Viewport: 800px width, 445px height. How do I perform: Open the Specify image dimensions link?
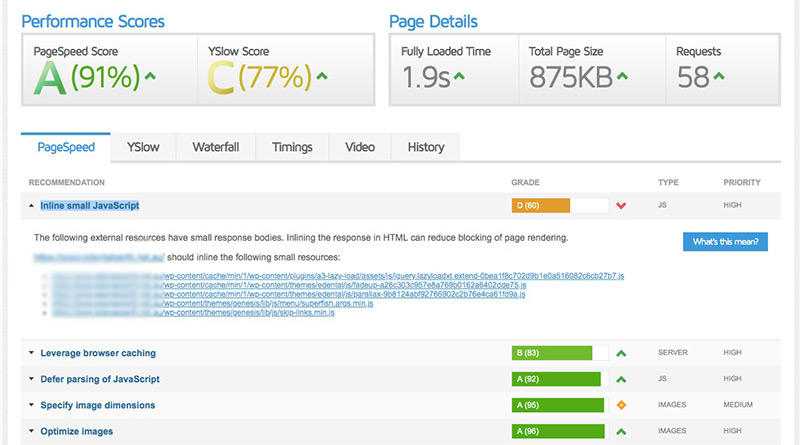97,405
